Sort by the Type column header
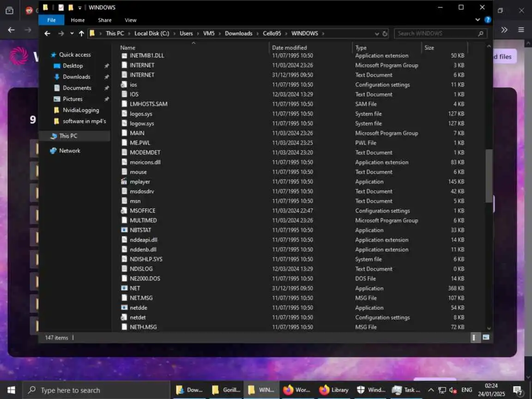The width and height of the screenshot is (532, 399). pyautogui.click(x=361, y=48)
